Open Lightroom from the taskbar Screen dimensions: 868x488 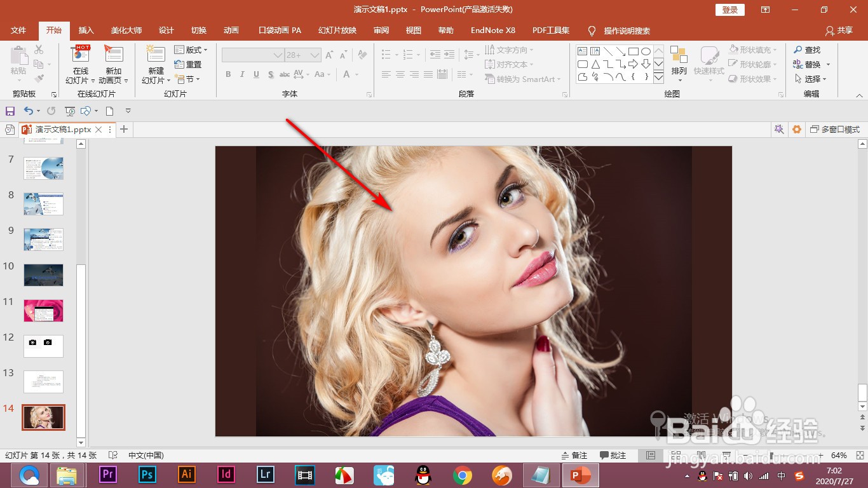point(266,475)
